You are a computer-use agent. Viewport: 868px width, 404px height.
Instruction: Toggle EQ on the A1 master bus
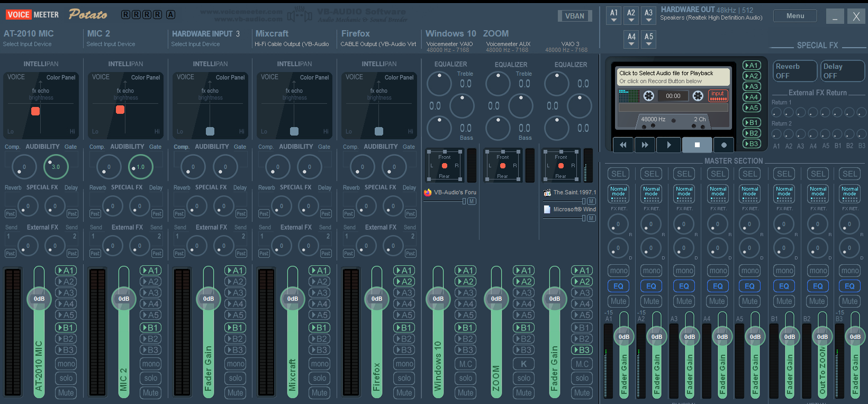[x=618, y=286]
